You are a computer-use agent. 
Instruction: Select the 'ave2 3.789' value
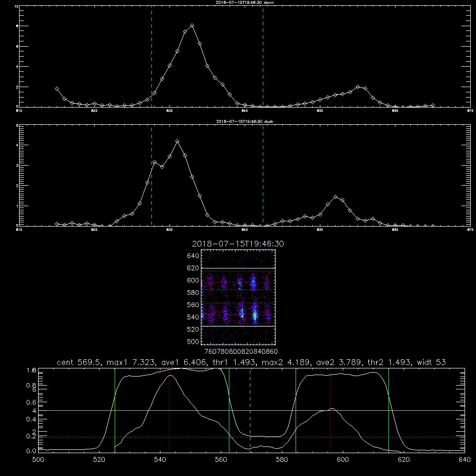pos(339,362)
